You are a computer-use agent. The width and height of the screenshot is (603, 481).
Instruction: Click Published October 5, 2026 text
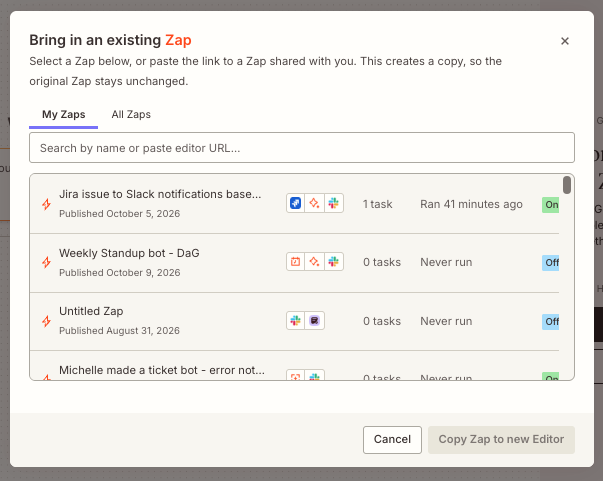pos(119,214)
